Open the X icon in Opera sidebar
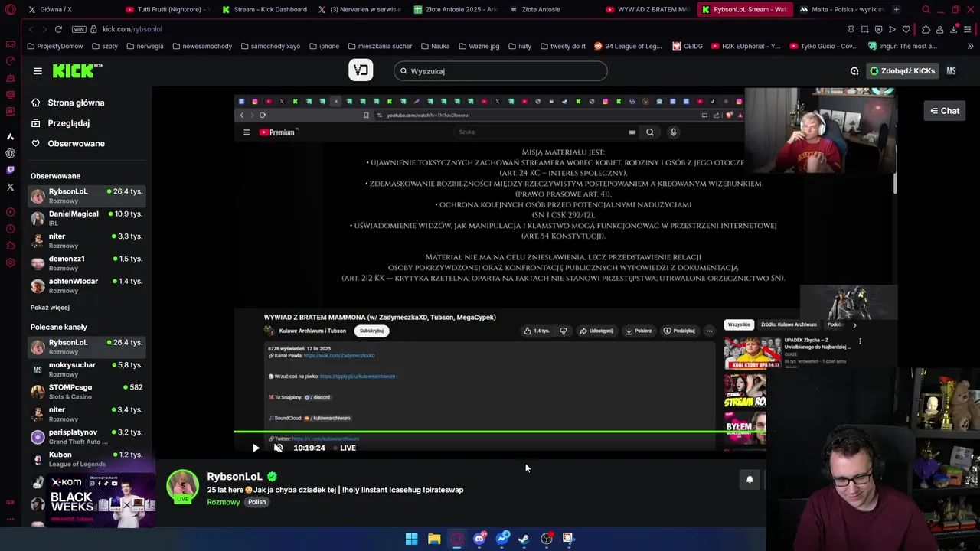This screenshot has height=551, width=980. coord(10,187)
